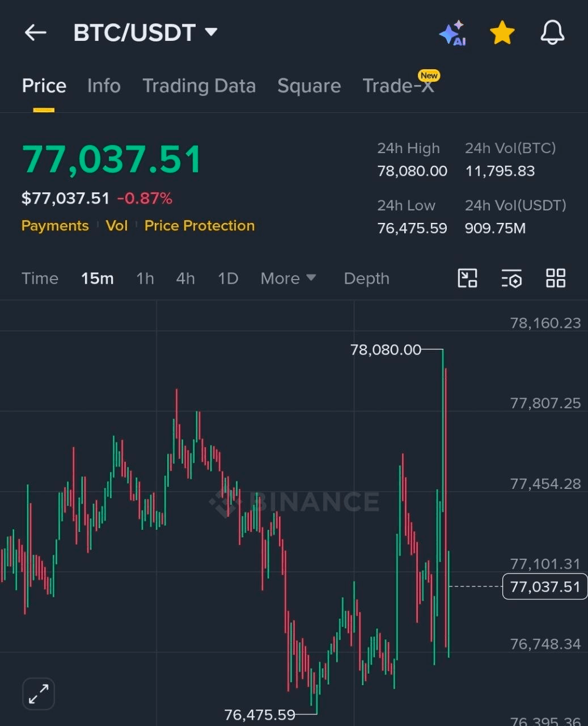Toggle the yellow favorite star
This screenshot has width=588, height=726.
pyautogui.click(x=502, y=33)
